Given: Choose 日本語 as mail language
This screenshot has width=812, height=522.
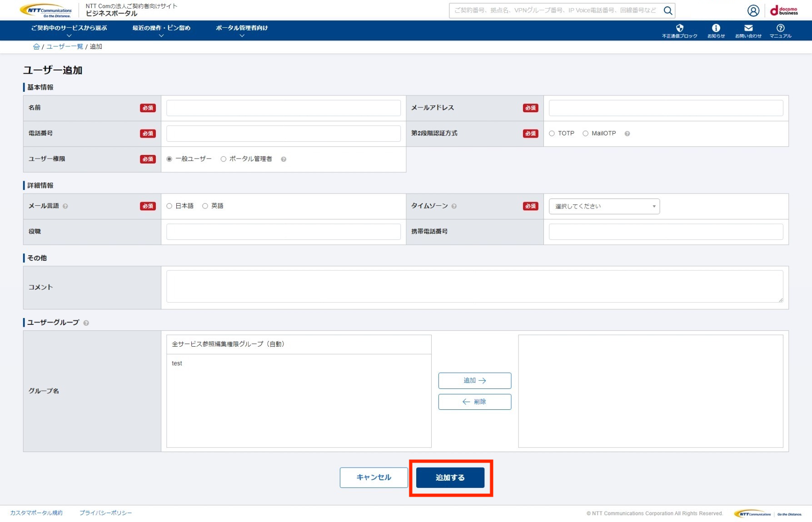Looking at the screenshot, I should 169,206.
